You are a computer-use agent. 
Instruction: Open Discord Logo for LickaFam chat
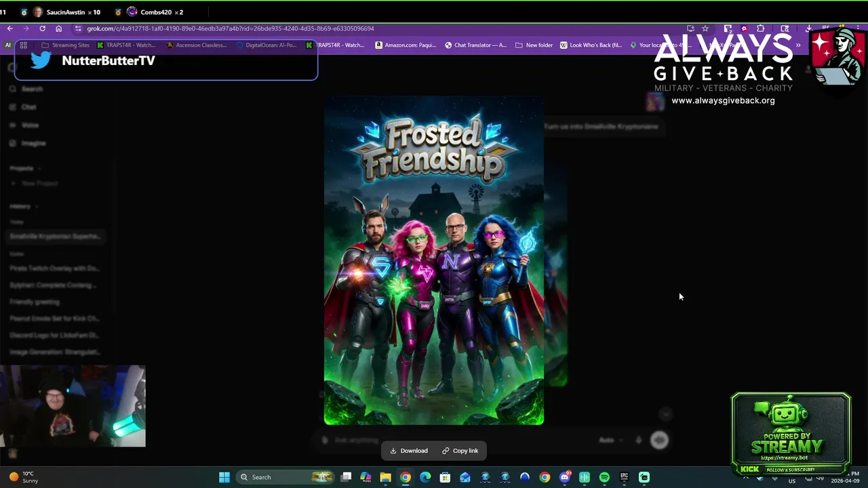point(54,335)
